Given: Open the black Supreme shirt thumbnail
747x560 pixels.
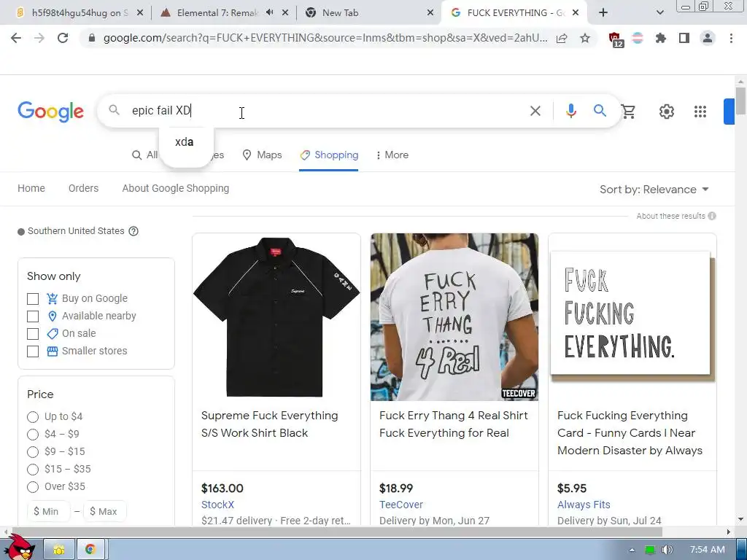Looking at the screenshot, I should [276, 317].
